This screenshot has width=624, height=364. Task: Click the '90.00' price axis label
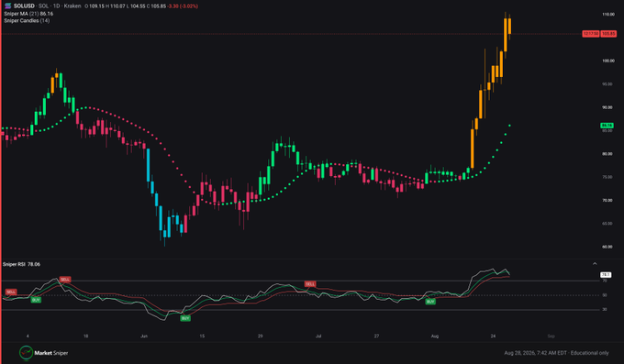[607, 107]
